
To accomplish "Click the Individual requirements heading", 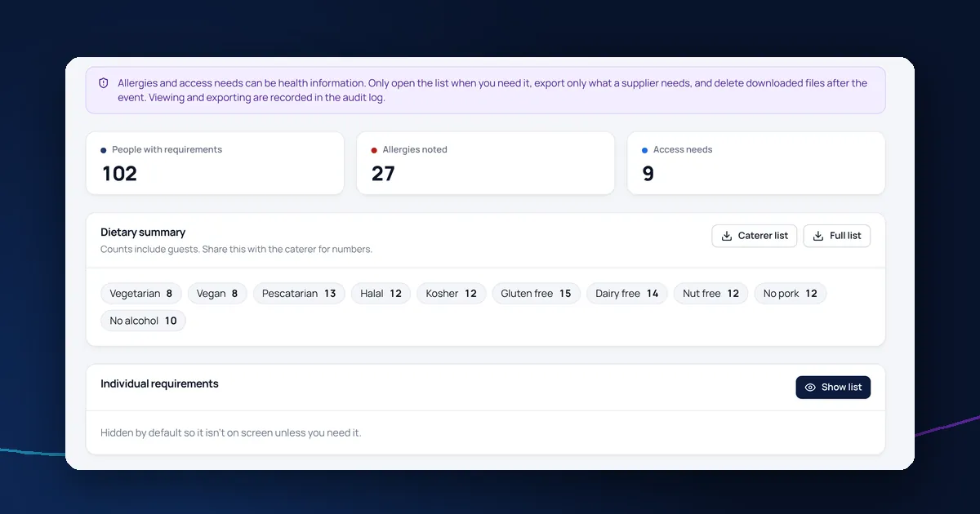I will pyautogui.click(x=159, y=384).
